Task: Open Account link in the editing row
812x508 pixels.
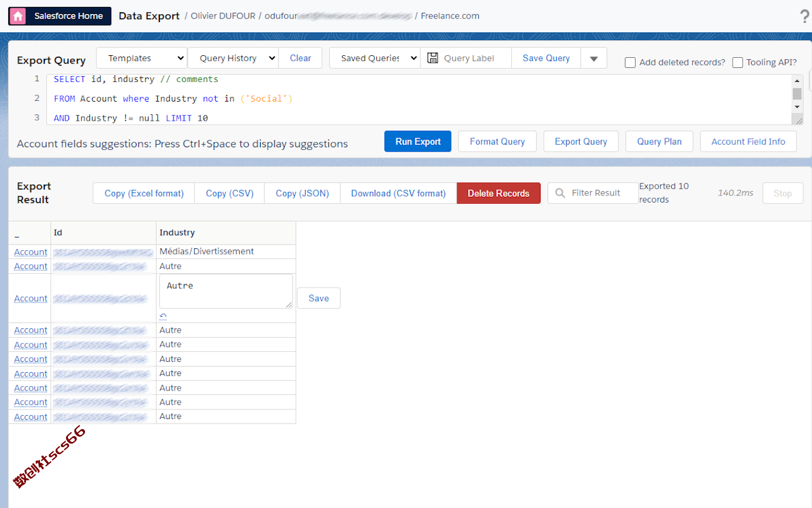Action: coord(30,298)
